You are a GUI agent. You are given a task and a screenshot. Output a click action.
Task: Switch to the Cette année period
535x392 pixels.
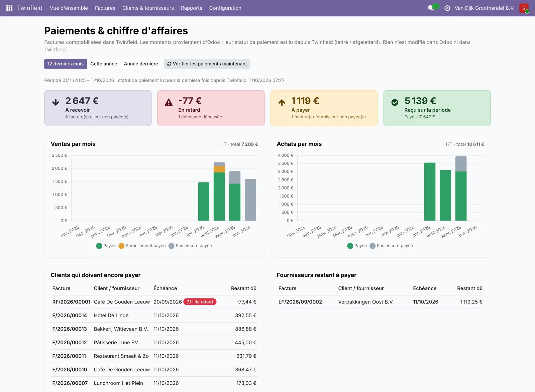(x=104, y=64)
